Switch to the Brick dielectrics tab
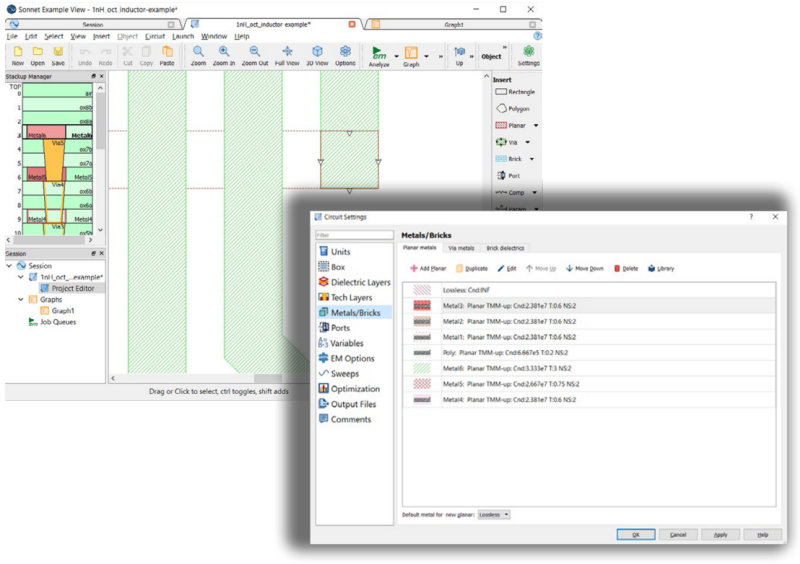 click(505, 248)
